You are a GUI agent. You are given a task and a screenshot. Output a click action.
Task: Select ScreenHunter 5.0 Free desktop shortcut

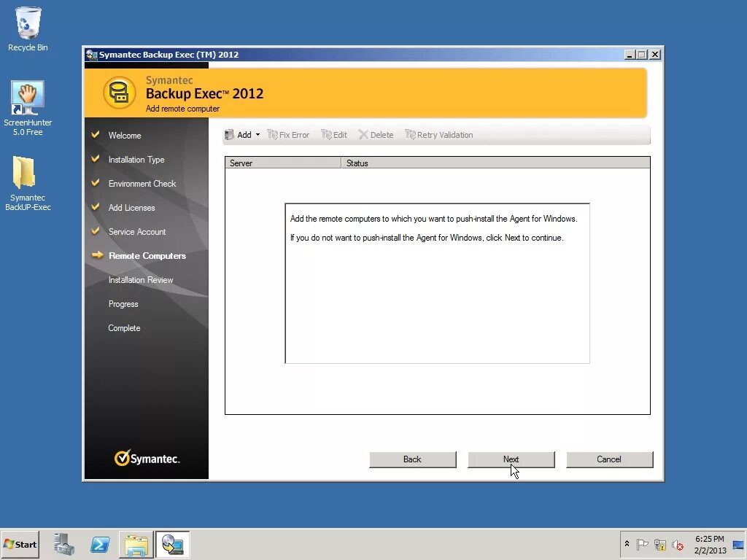[28, 108]
